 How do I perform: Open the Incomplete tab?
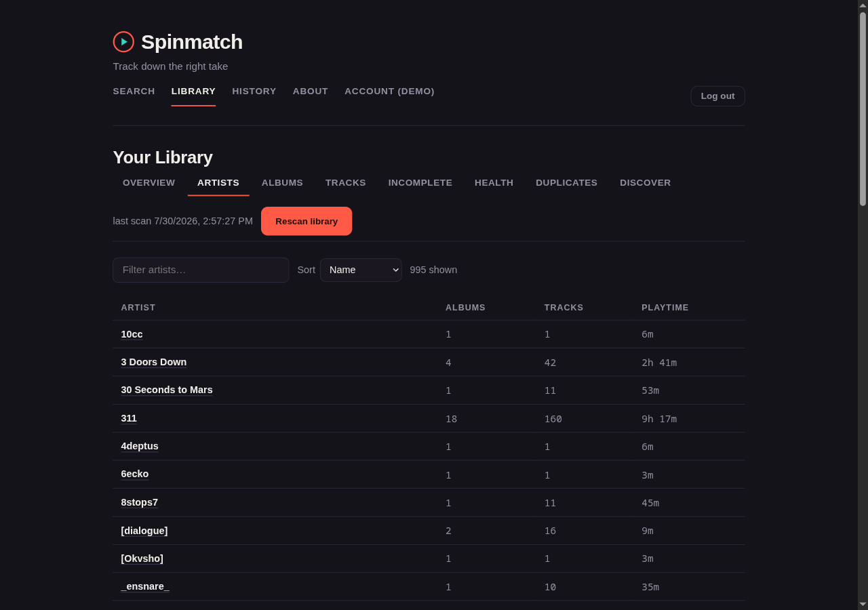pos(420,183)
